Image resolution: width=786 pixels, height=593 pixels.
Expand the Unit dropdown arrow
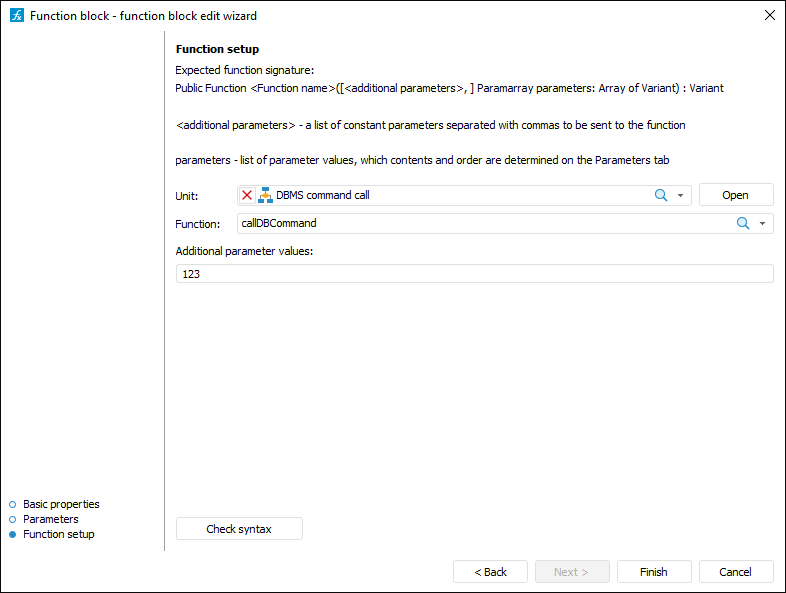coord(680,196)
